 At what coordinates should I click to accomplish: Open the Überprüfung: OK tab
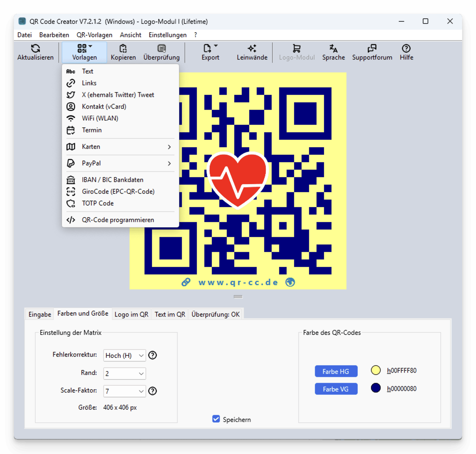(x=215, y=314)
